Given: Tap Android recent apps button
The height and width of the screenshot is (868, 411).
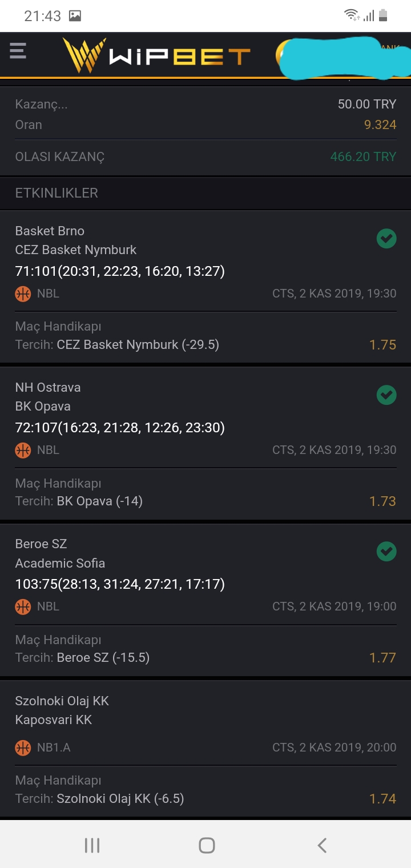Looking at the screenshot, I should pos(92,845).
